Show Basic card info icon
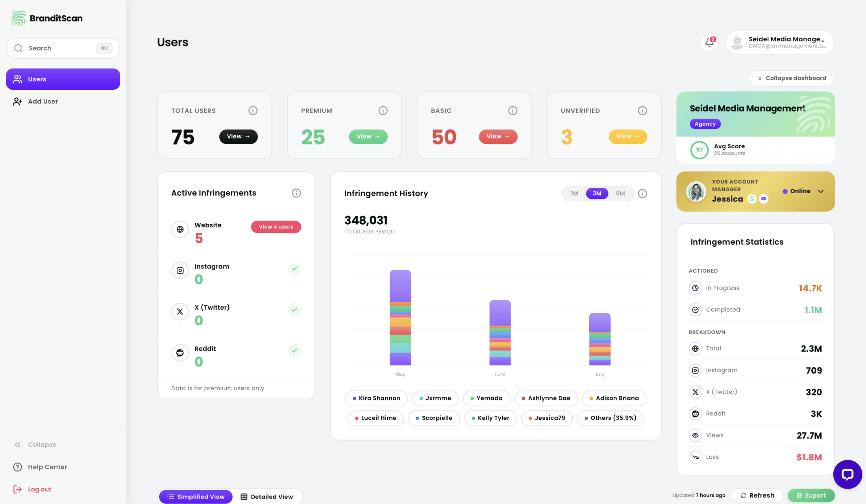 (513, 111)
